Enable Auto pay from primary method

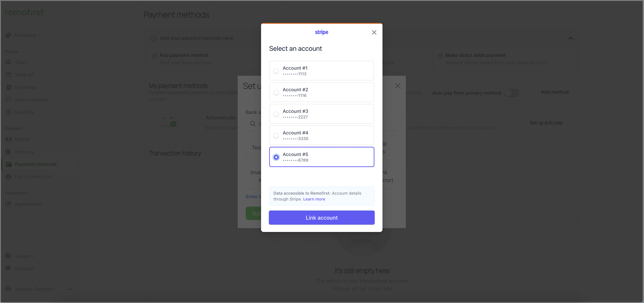pyautogui.click(x=512, y=93)
